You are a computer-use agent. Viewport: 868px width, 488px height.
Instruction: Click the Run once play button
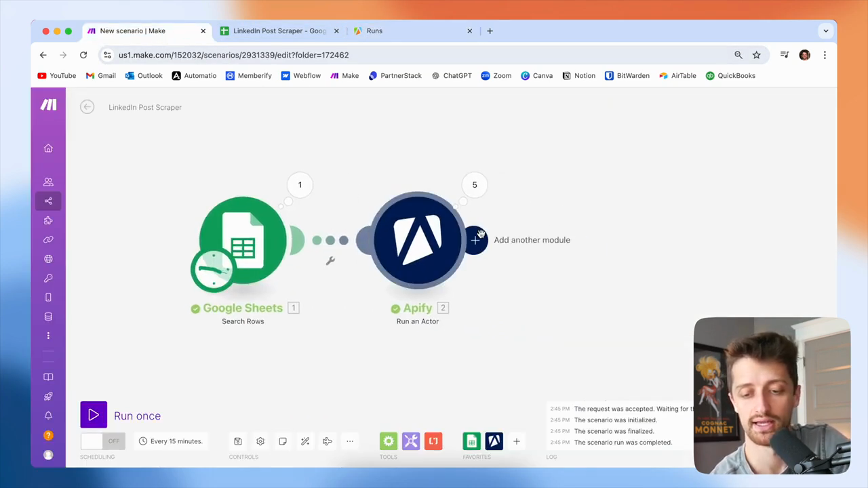point(94,415)
